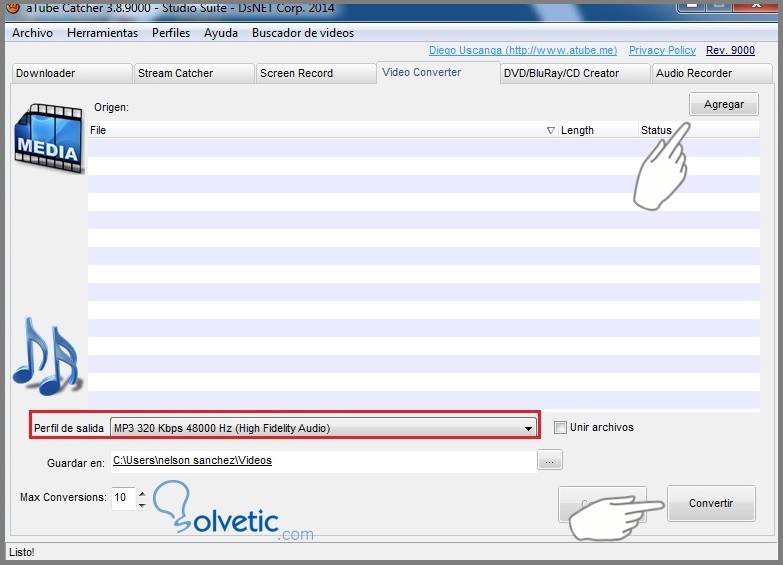Click the File column header

pyautogui.click(x=322, y=130)
